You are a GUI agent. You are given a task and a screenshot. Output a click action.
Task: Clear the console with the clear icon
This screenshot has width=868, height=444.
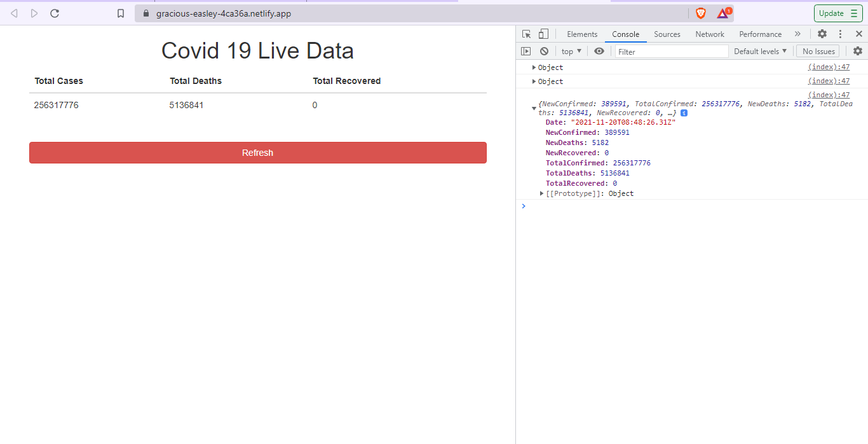[544, 52]
